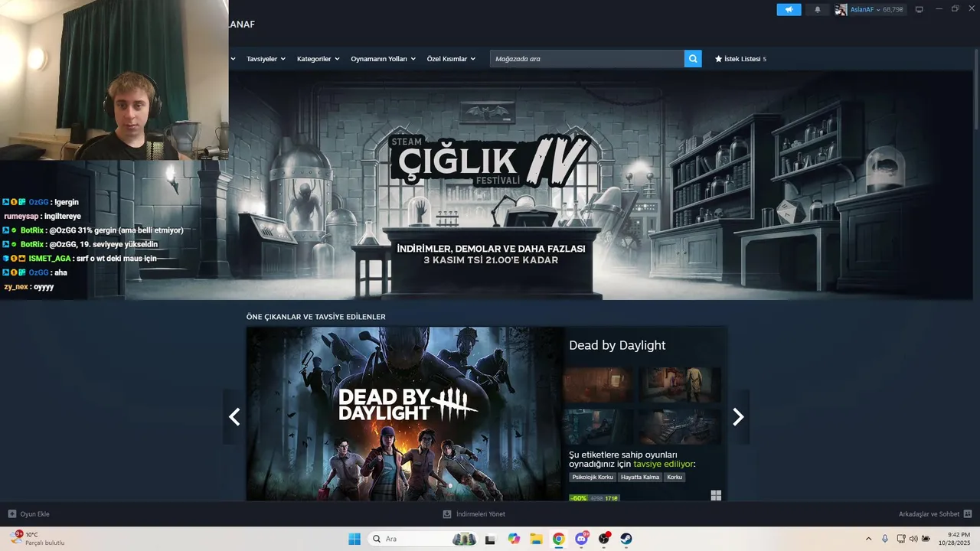Screen dimensions: 980x551
Task: Open Task View on the taskbar
Action: tap(490, 539)
